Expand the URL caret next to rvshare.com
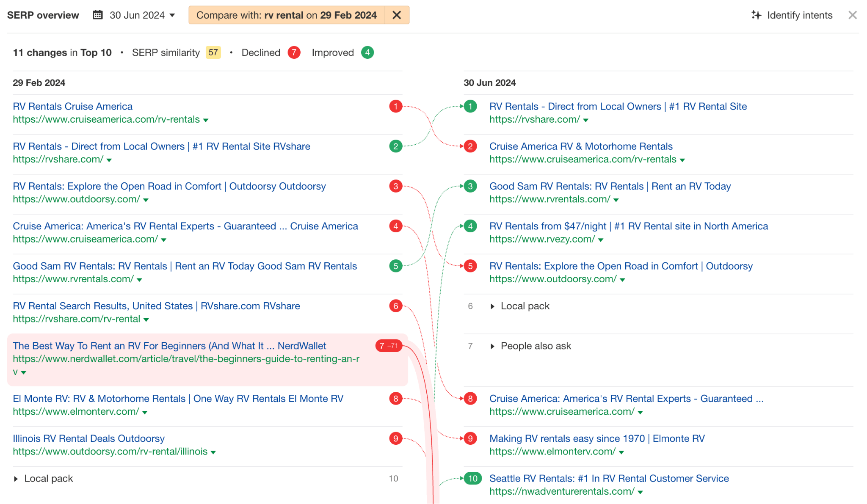Screen dimensions: 867x504 coord(586,120)
